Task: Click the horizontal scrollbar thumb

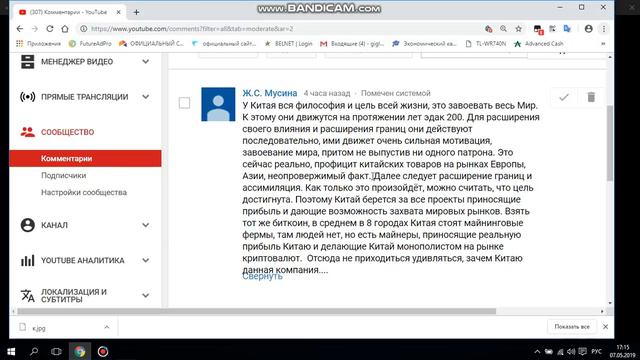Action: click(x=256, y=311)
